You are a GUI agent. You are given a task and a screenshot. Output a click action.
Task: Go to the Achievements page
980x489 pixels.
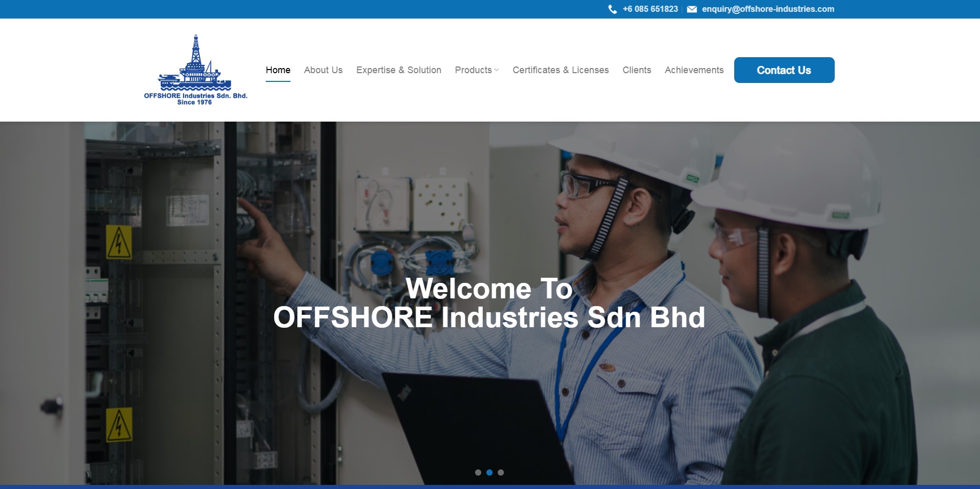point(694,70)
